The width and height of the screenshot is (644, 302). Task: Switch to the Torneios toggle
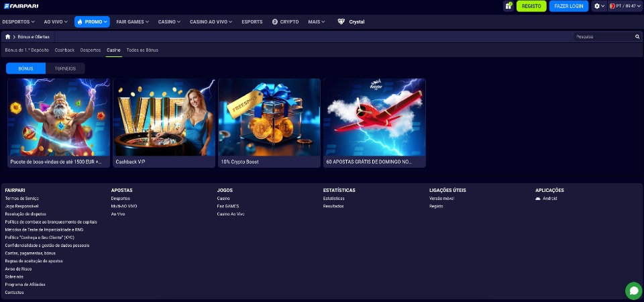(65, 68)
